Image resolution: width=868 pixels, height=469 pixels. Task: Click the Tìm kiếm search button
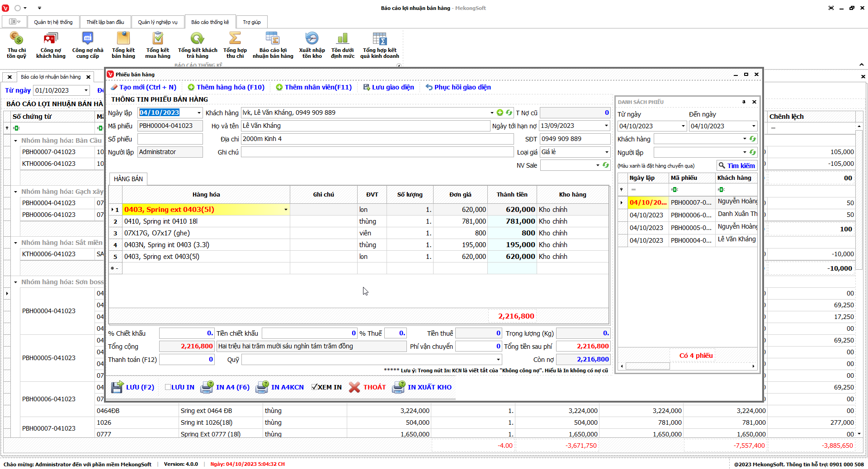tap(736, 166)
